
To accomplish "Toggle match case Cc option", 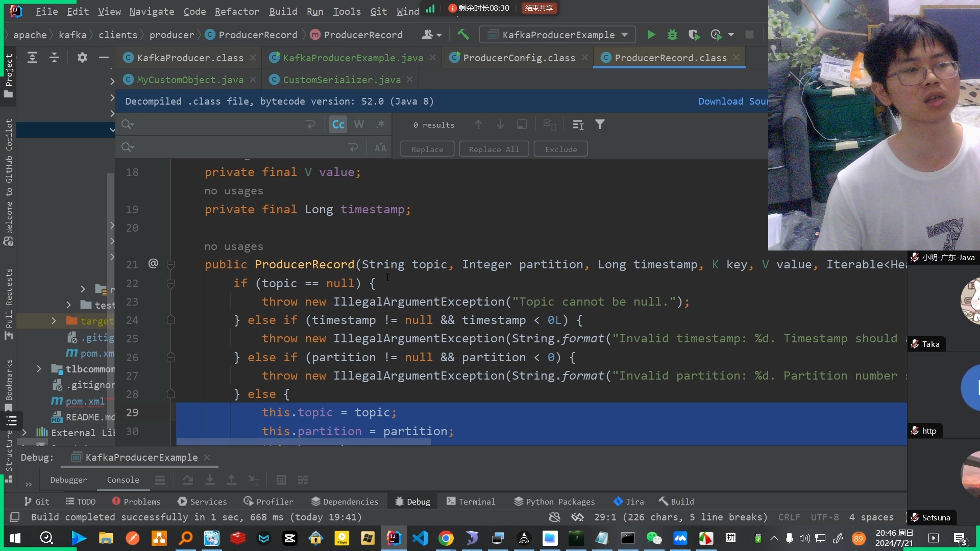I will 338,124.
